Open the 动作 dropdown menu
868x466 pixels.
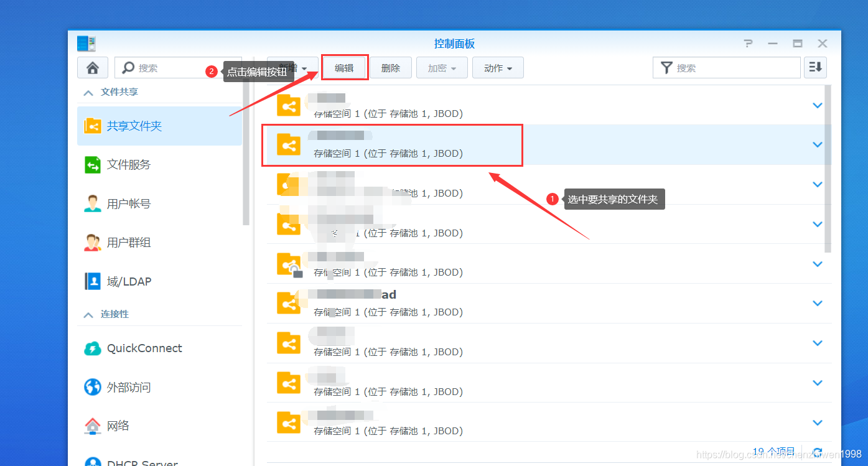[x=498, y=68]
